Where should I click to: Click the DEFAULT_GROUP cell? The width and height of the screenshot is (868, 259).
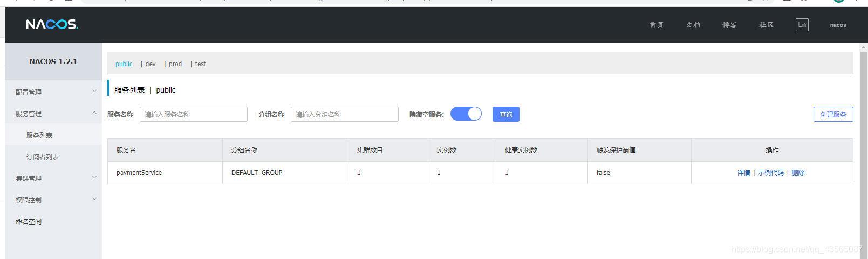(x=285, y=173)
